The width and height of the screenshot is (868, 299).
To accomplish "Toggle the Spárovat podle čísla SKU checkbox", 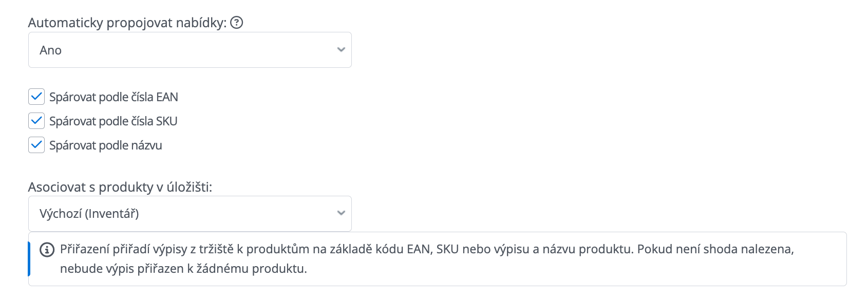I will coord(36,121).
